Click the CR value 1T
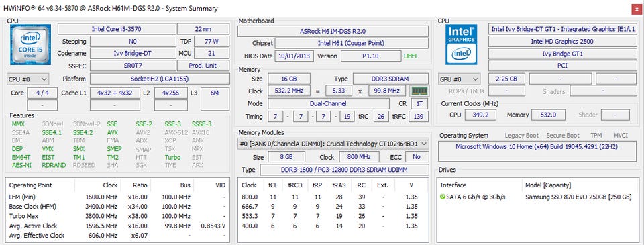Image resolution: width=644 pixels, height=245 pixels. click(x=419, y=104)
